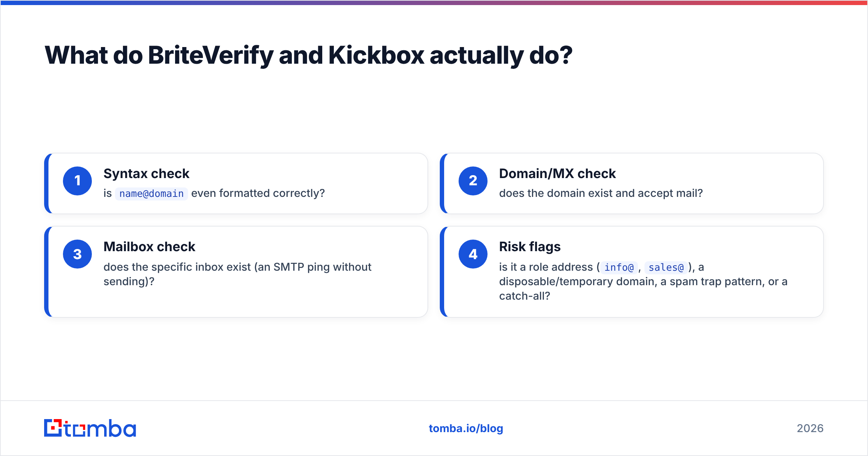Click "does the domain exist and accept mail?"

pos(601,193)
